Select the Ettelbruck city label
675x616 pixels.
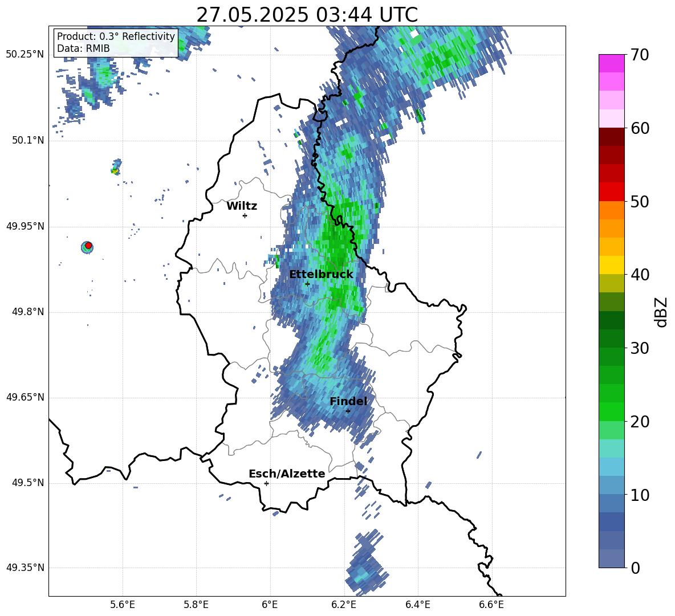321,275
